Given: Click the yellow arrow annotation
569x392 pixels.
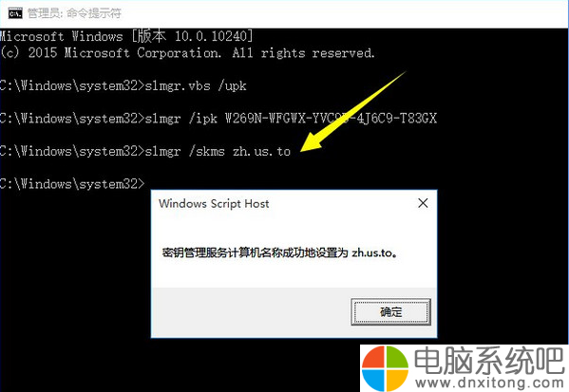Looking at the screenshot, I should (353, 111).
